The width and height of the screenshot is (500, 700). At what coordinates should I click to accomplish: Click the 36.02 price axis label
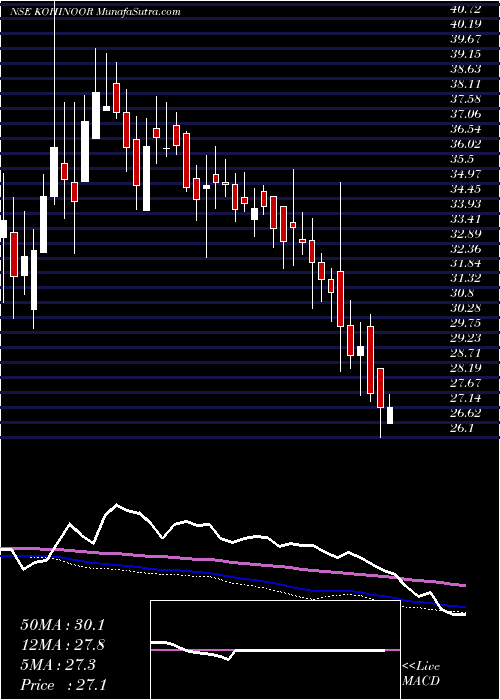466,144
